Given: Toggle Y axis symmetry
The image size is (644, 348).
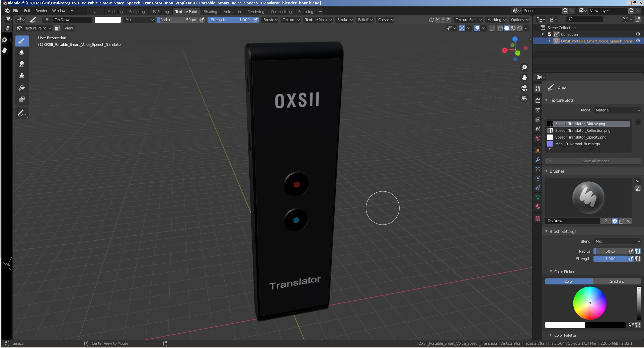Looking at the screenshot, I should click(443, 20).
